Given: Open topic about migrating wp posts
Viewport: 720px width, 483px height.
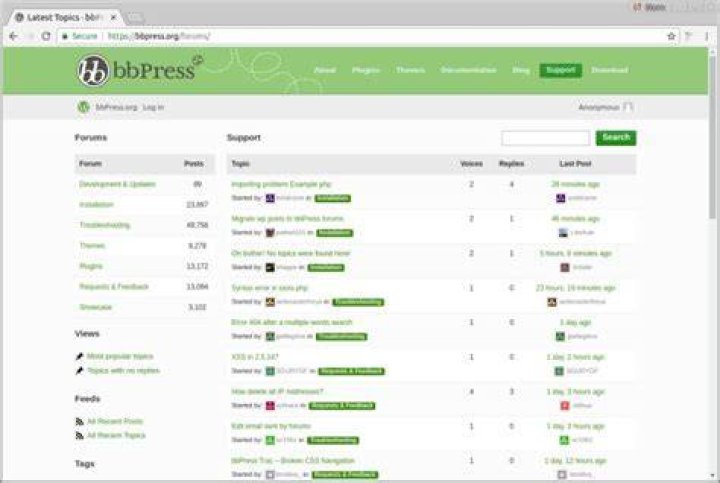Looking at the screenshot, I should (287, 219).
